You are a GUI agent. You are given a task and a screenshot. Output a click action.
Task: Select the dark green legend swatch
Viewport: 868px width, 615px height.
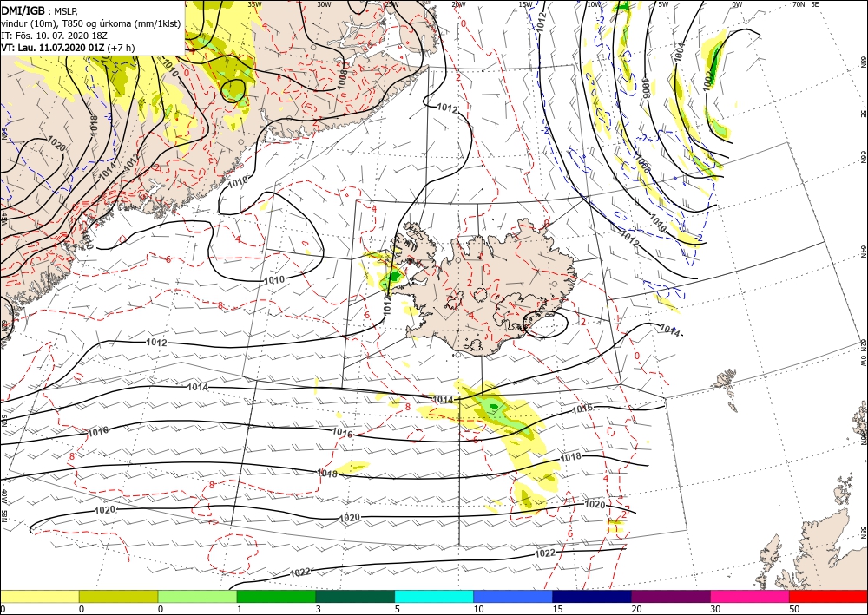point(355,596)
